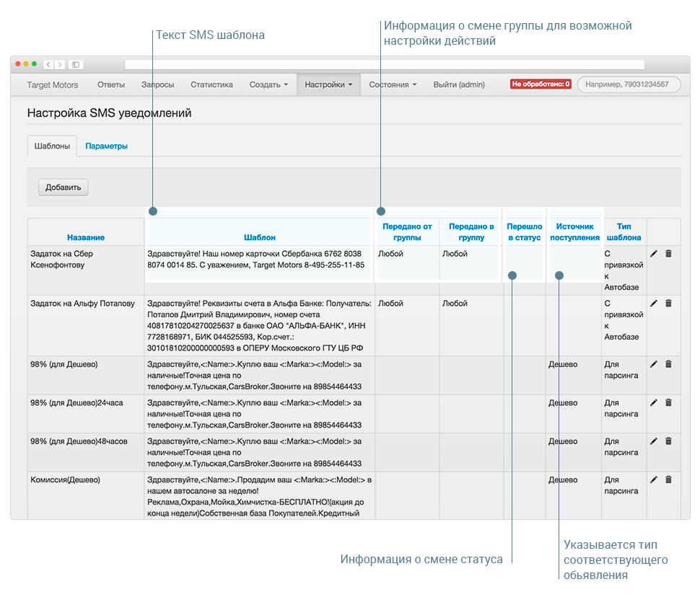Open 'Статистика' page
This screenshot has height=605, width=700.
[211, 85]
